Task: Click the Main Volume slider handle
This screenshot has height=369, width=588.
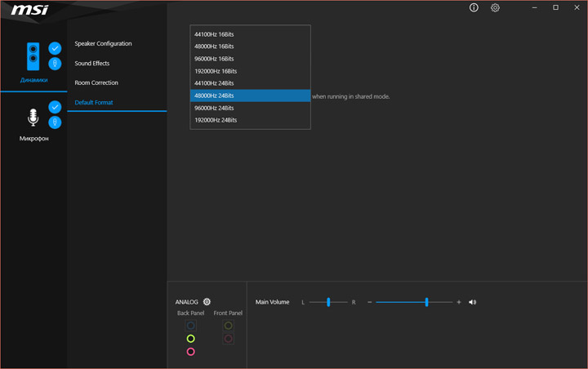Action: [x=426, y=302]
